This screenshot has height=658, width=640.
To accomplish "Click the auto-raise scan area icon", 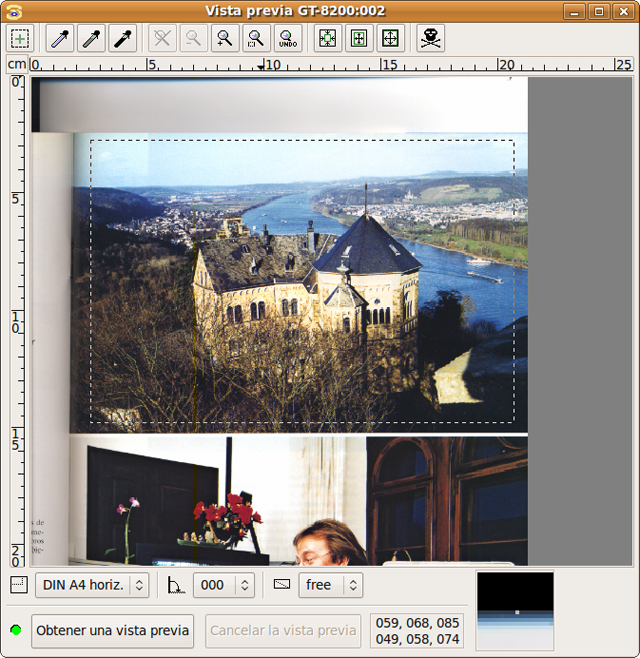I will 359,39.
